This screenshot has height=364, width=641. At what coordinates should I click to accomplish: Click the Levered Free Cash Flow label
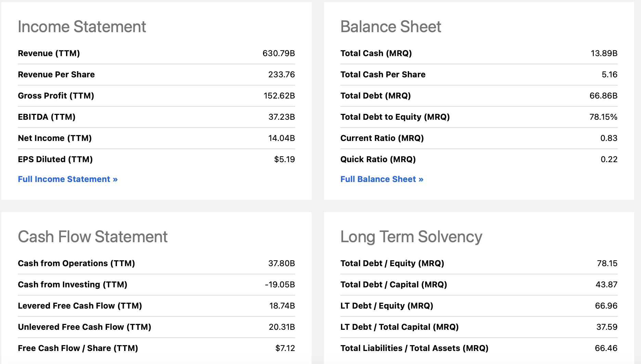point(80,306)
